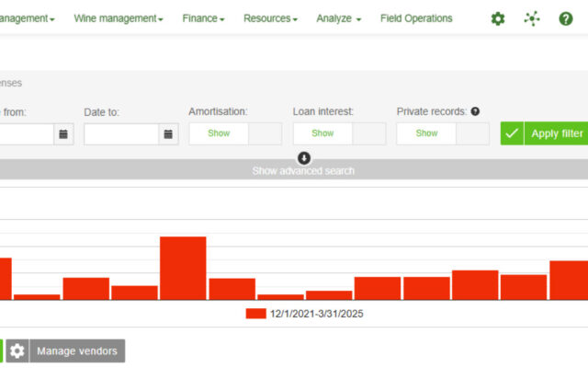Viewport: 588px width, 368px height.
Task: Click the gear icon beside Manage vendors
Action: click(17, 351)
